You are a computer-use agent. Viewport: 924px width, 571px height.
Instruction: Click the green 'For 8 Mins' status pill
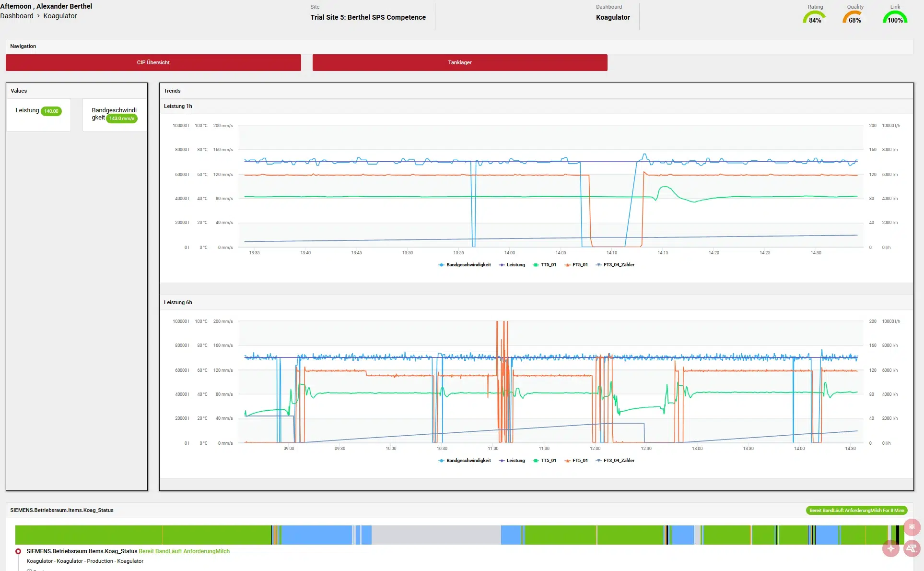tap(856, 511)
